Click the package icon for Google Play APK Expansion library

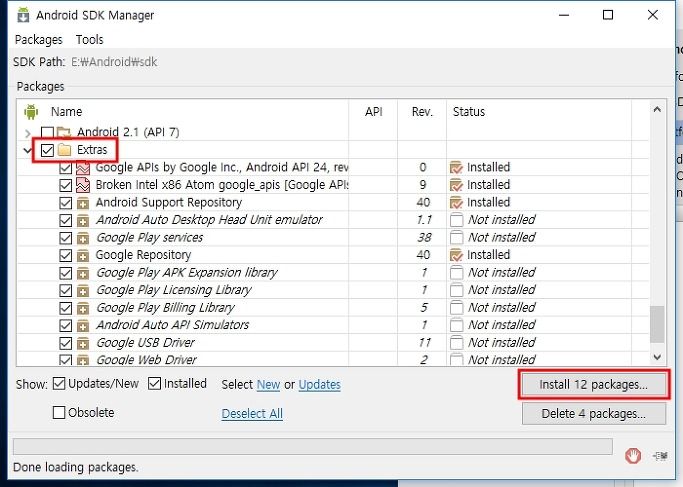pyautogui.click(x=83, y=273)
